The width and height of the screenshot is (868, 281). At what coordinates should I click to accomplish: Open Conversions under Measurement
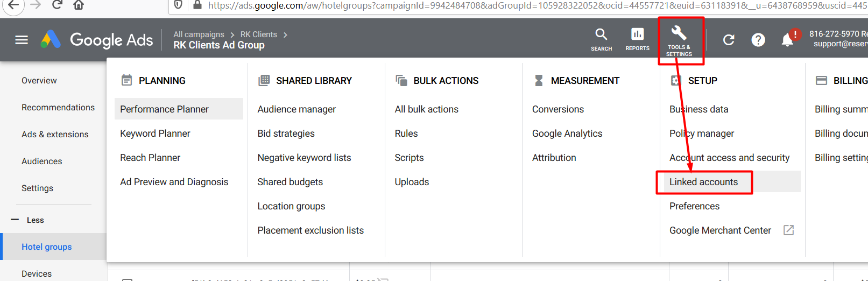[x=558, y=109]
